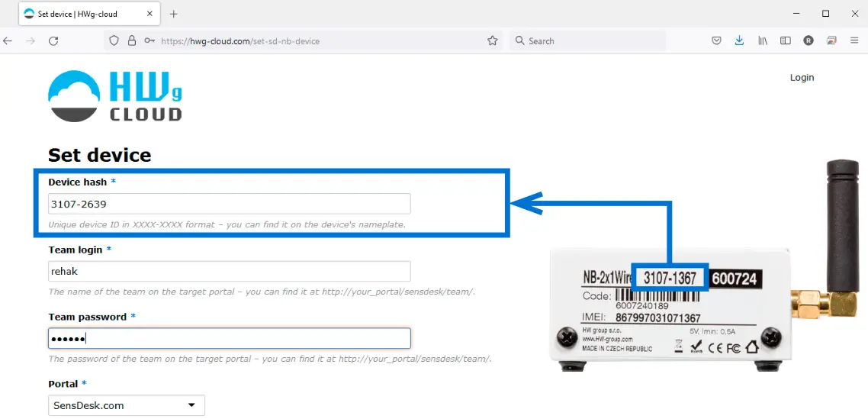The height and width of the screenshot is (419, 868).
Task: Minimize the browser window
Action: 796,14
